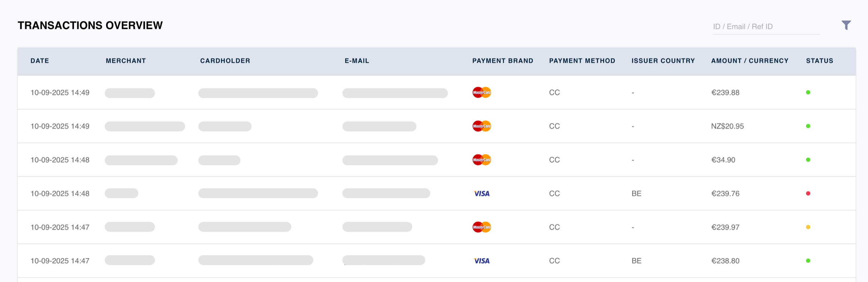Click the green status dot on €238.80 row
Viewport: 868px width, 282px height.
click(x=808, y=261)
